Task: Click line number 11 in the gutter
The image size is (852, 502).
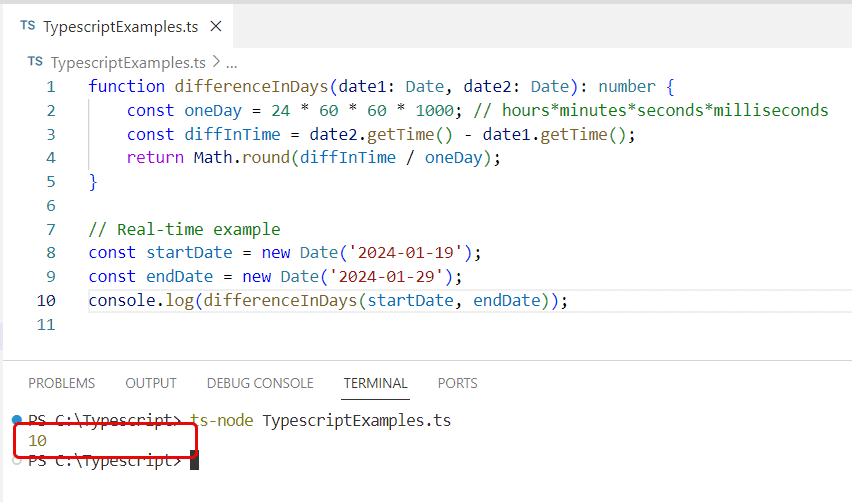Action: pyautogui.click(x=46, y=324)
